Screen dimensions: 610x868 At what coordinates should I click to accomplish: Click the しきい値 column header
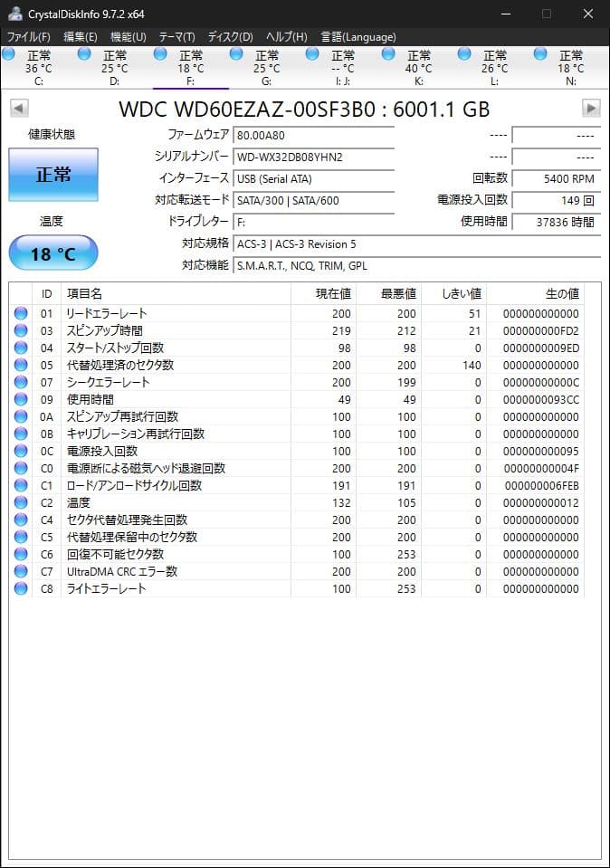pyautogui.click(x=454, y=294)
